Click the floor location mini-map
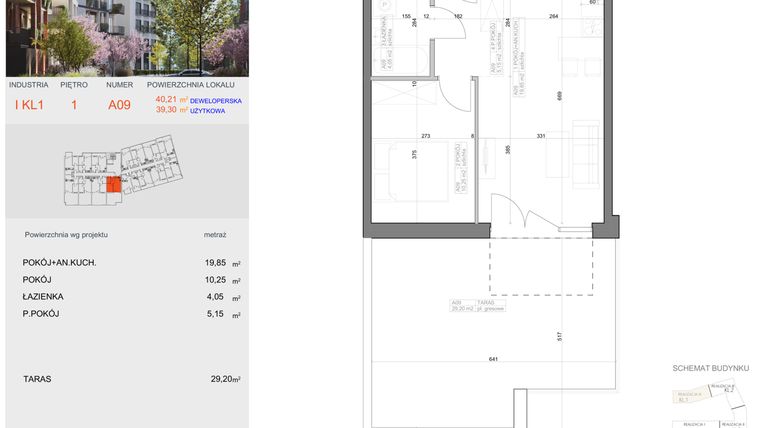Image resolution: width=760 pixels, height=428 pixels. [x=126, y=176]
